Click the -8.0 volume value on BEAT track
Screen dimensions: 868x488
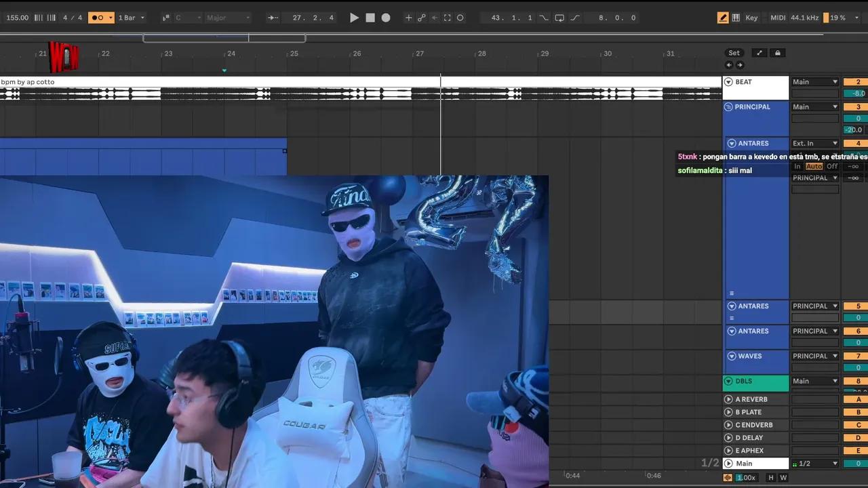tap(856, 94)
